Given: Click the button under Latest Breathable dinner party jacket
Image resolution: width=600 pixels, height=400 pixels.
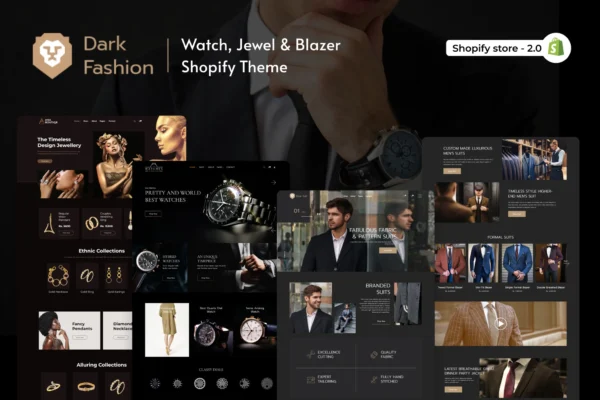Looking at the screenshot, I should pyautogui.click(x=453, y=389).
